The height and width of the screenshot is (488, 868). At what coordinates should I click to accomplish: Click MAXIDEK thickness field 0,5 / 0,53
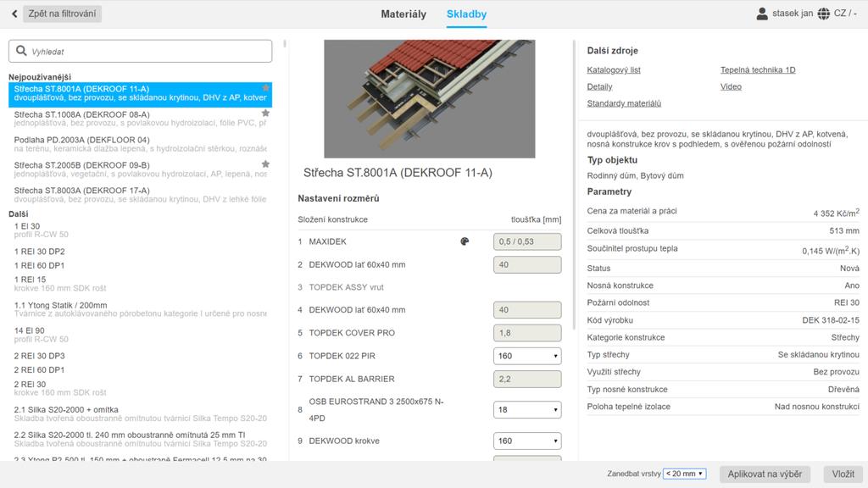point(527,241)
